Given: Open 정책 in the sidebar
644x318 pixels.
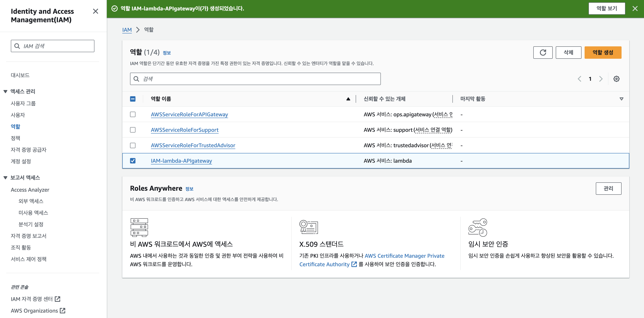Looking at the screenshot, I should (15, 138).
